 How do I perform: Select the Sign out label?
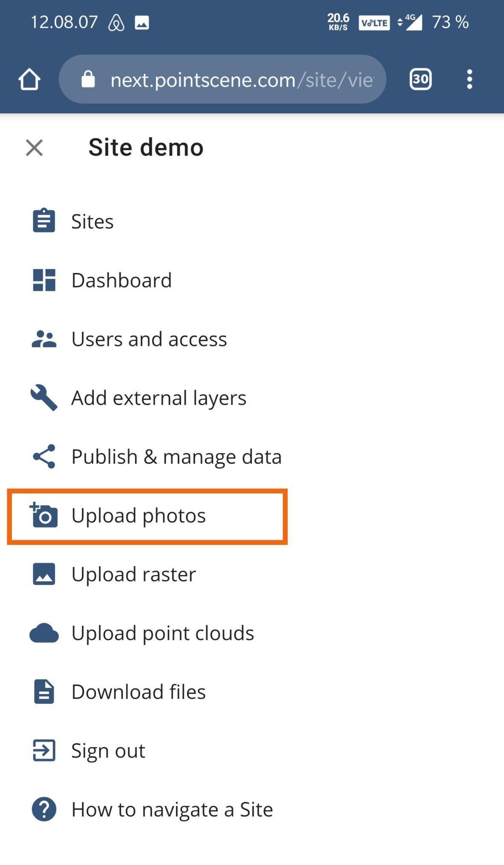click(108, 751)
